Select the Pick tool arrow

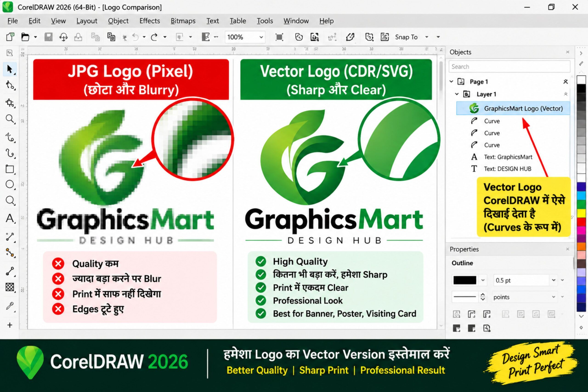[10, 69]
